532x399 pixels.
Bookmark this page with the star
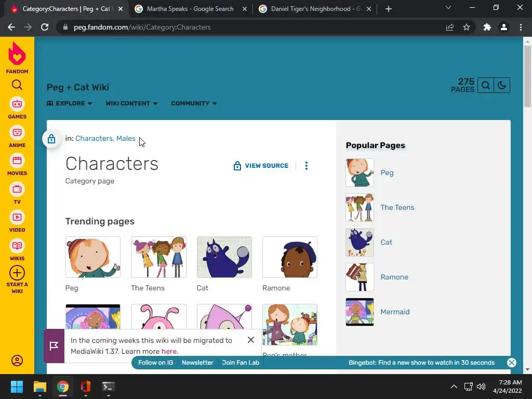point(467,27)
